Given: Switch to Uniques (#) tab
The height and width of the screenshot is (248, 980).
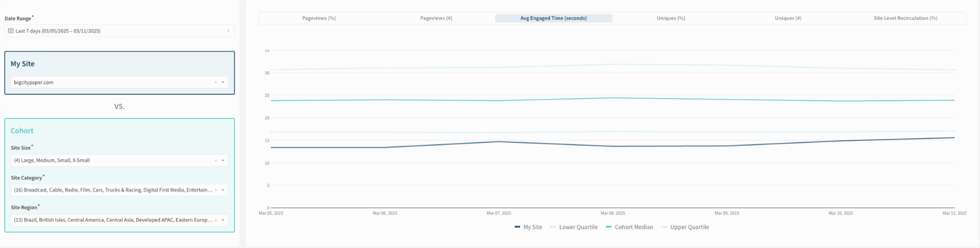Looking at the screenshot, I should coord(788,18).
